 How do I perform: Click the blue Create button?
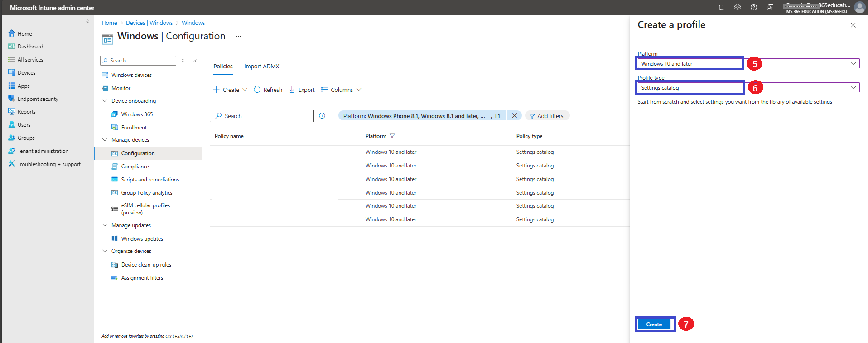click(x=654, y=324)
